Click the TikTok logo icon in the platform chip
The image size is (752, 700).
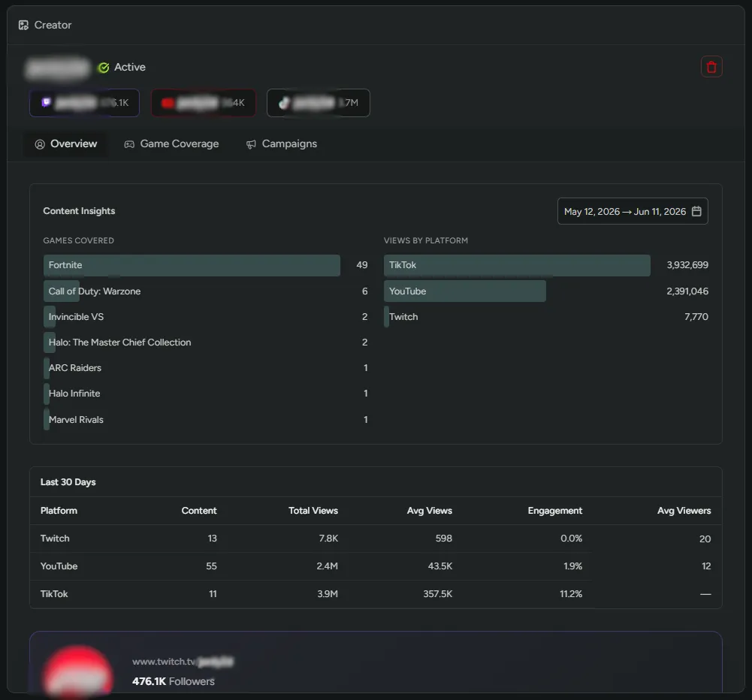tap(285, 103)
